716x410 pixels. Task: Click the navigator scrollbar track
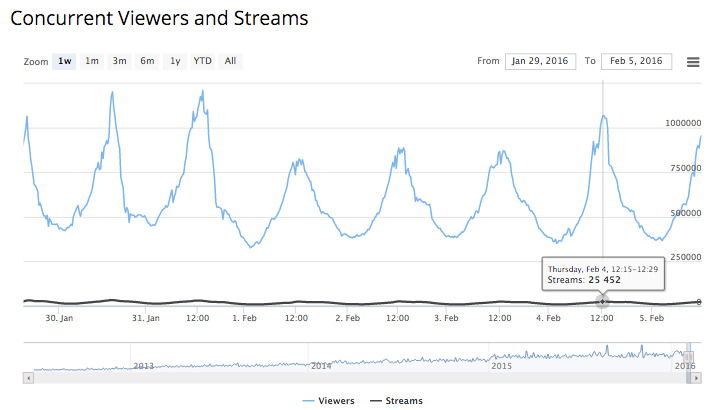click(360, 378)
